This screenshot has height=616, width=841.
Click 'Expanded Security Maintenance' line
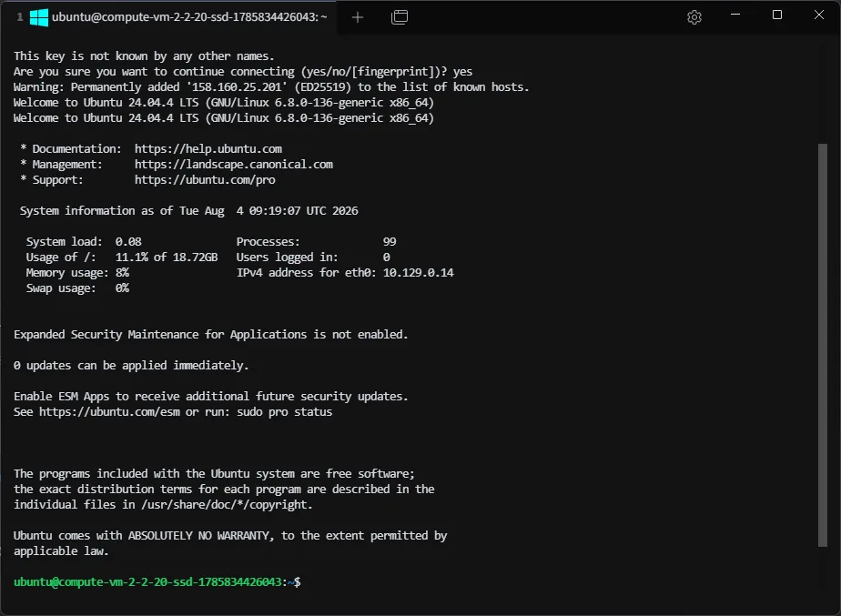(211, 335)
